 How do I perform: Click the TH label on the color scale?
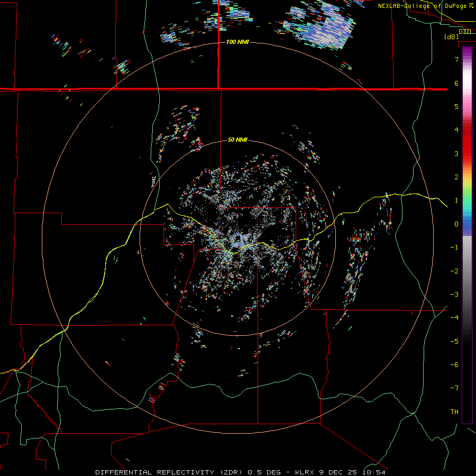[454, 412]
